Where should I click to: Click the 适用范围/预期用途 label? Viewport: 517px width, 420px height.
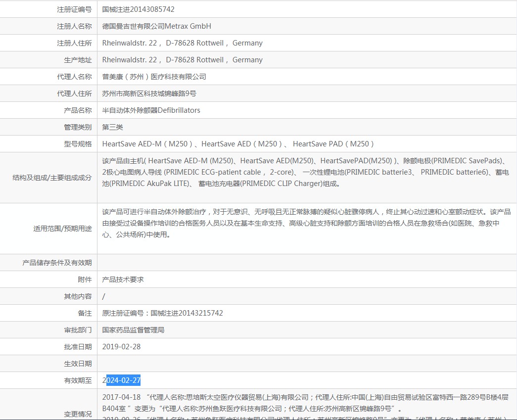tap(63, 229)
